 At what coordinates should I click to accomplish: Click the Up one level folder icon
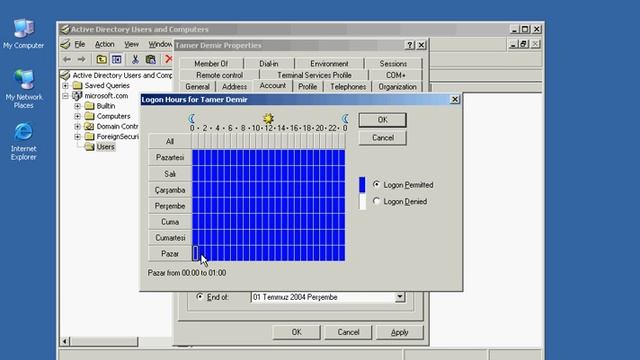[x=101, y=60]
